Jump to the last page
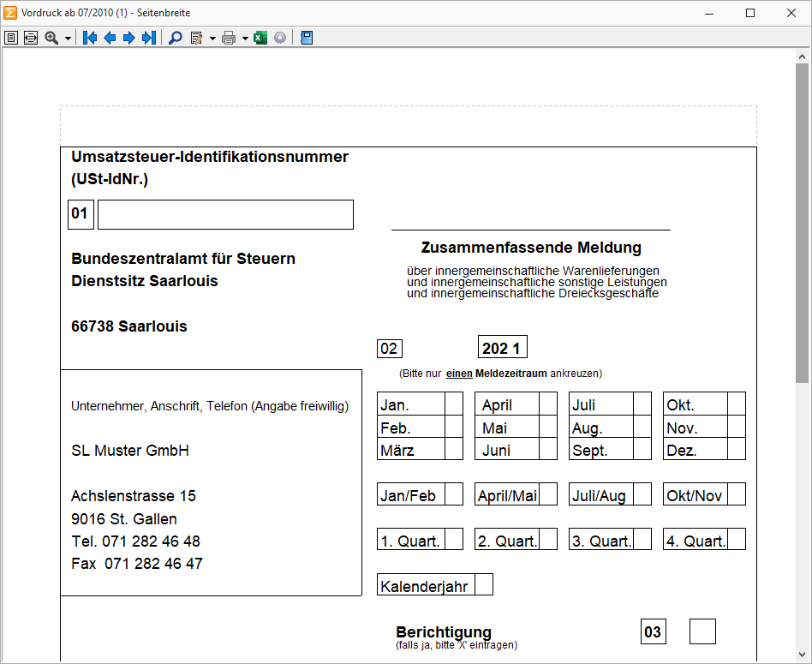 pos(149,38)
